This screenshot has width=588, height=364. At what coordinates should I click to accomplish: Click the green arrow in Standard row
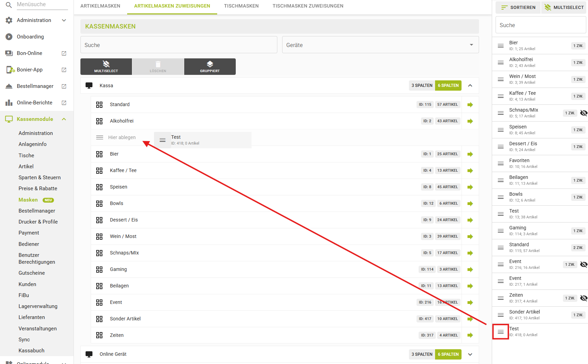coord(470,105)
